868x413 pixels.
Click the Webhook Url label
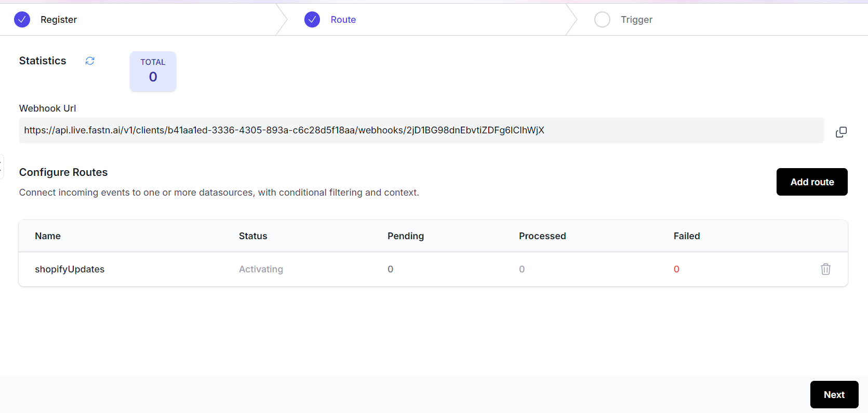tap(48, 108)
